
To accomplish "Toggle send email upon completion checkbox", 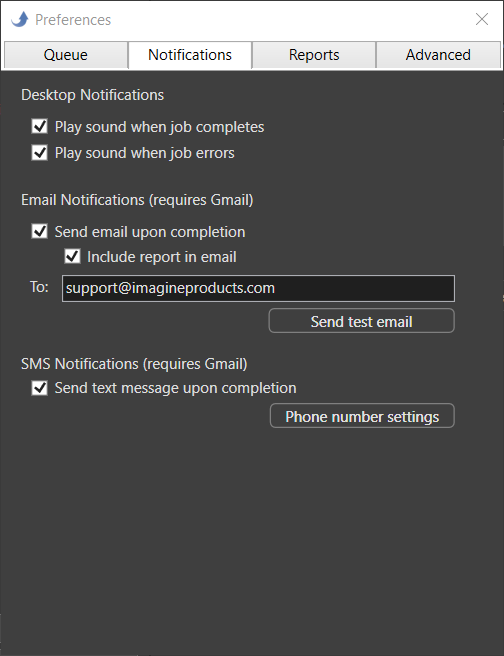I will coord(40,231).
